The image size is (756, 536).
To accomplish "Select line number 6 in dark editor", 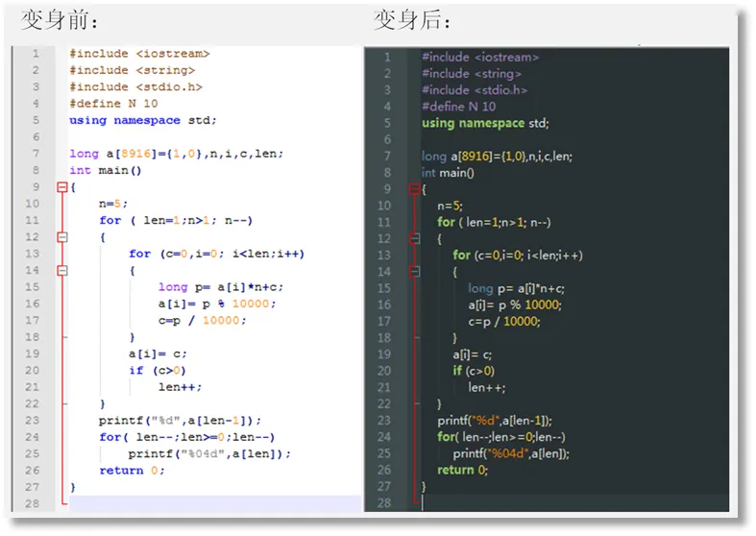I will (388, 140).
